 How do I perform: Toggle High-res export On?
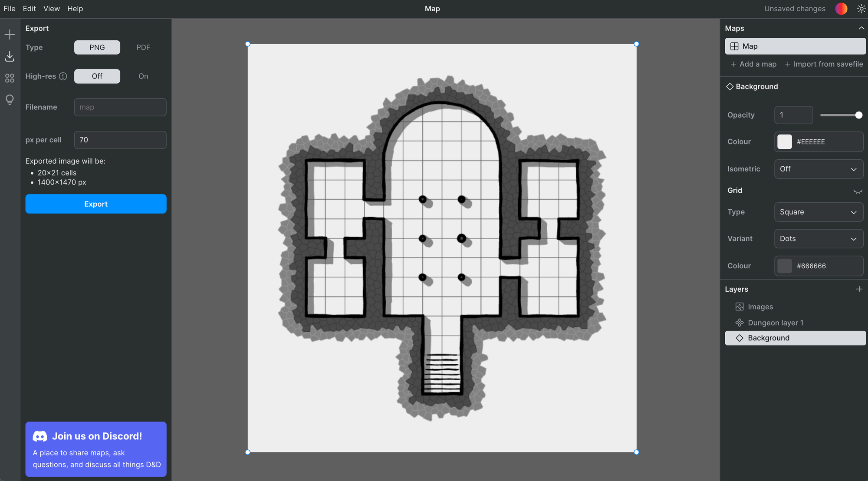coord(143,76)
